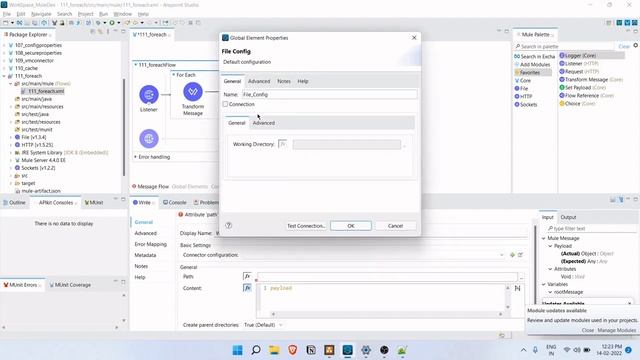This screenshot has height=360, width=640.
Task: Toggle fx expression for Working Directory
Action: click(x=282, y=144)
